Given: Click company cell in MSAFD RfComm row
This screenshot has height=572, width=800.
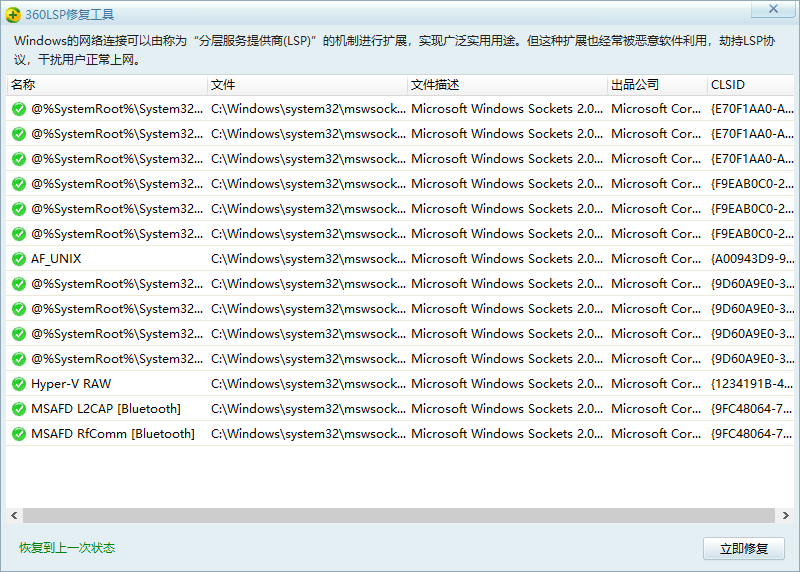Looking at the screenshot, I should [x=656, y=434].
